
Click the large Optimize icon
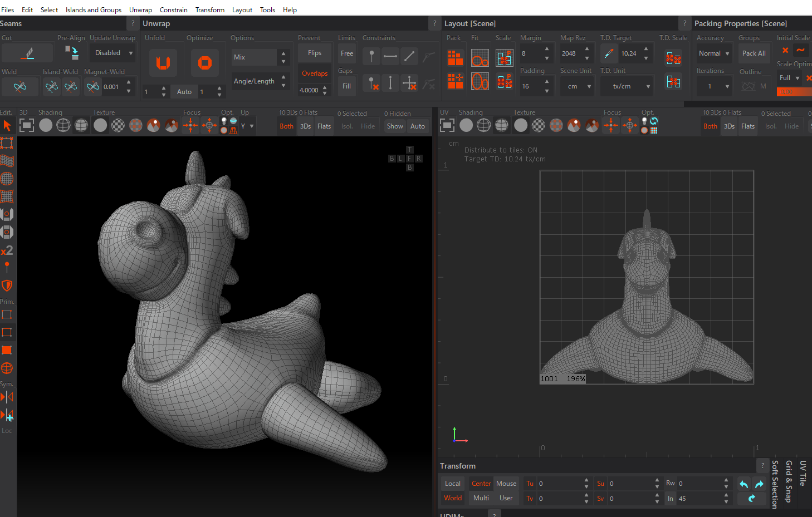pos(204,62)
